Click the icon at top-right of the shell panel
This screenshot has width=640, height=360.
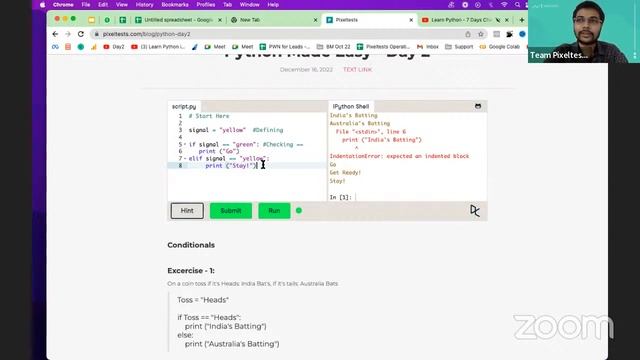click(478, 106)
